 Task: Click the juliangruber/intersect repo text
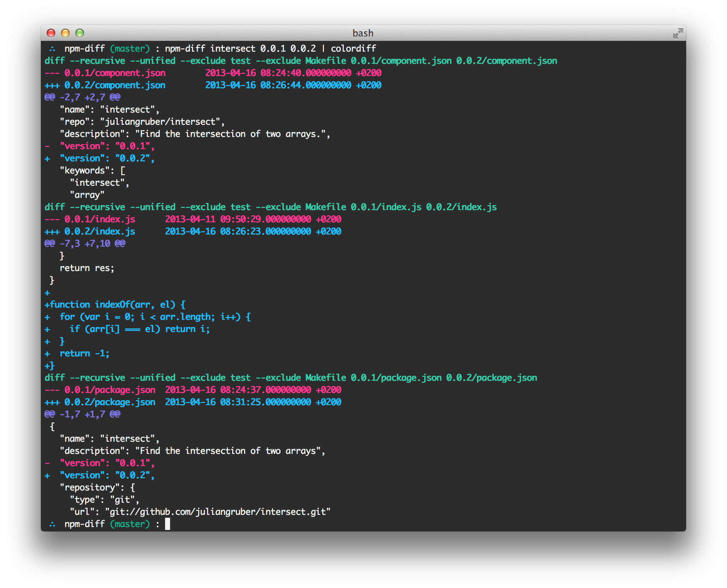[160, 122]
